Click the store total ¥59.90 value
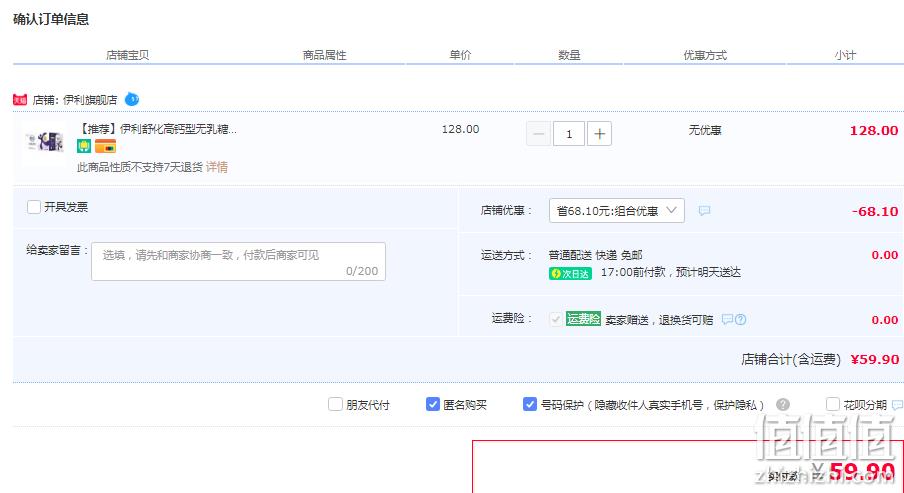This screenshot has height=493, width=904. (875, 359)
